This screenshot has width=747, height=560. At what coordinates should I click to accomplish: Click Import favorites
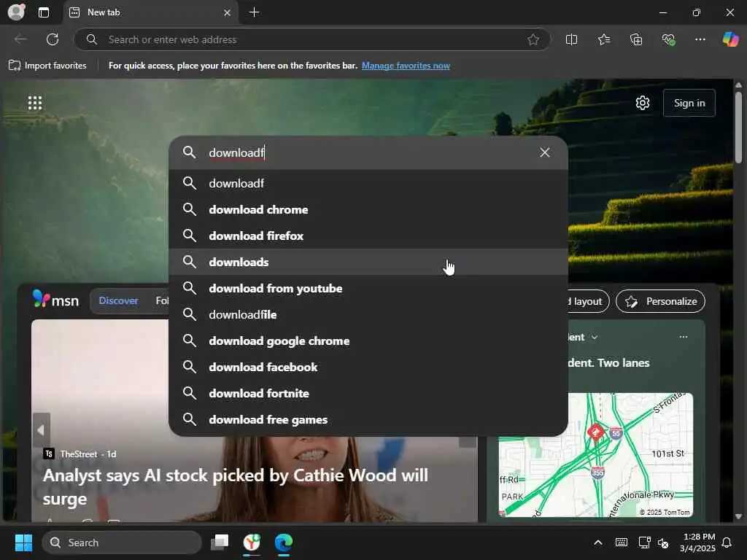click(x=47, y=65)
